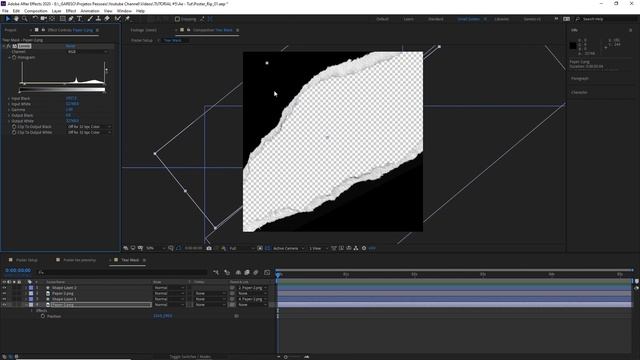
Task: Select the Selection arrow tool
Action: (x=7, y=19)
